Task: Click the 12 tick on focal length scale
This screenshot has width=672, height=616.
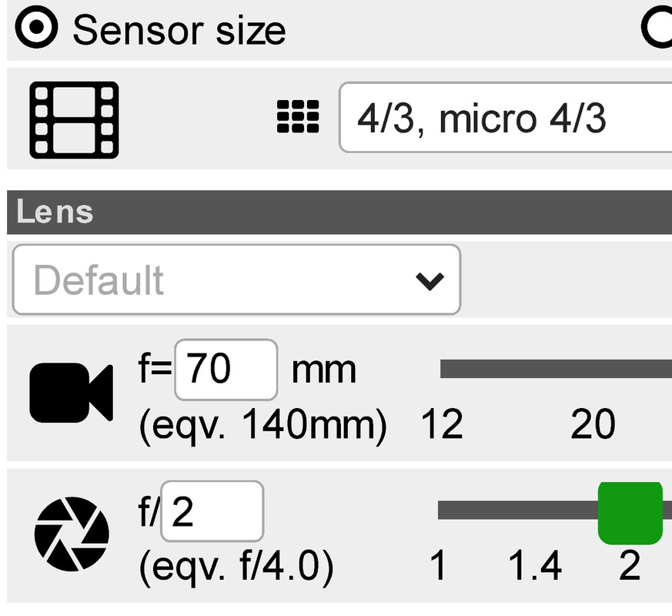Action: point(442,424)
